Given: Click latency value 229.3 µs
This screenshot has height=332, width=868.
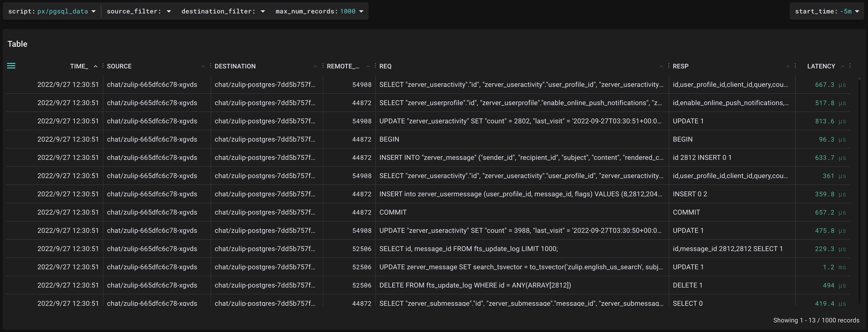Looking at the screenshot, I should click(830, 249).
